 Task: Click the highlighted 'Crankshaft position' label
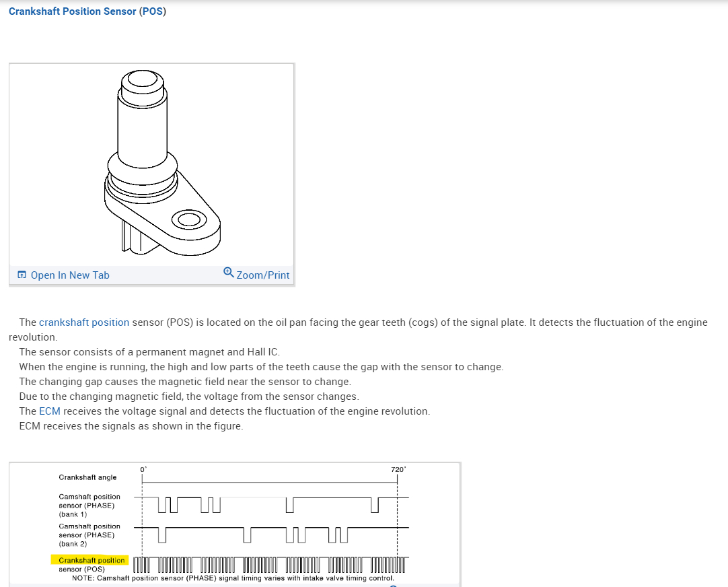90,560
